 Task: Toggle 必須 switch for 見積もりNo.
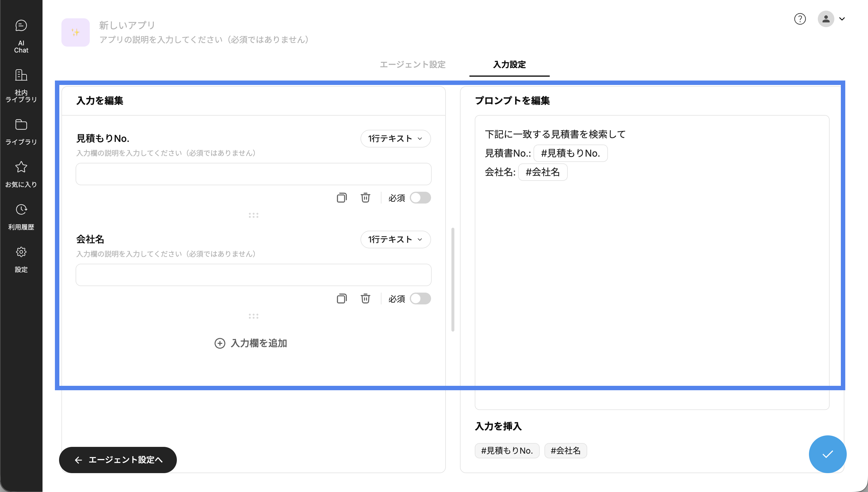click(420, 198)
